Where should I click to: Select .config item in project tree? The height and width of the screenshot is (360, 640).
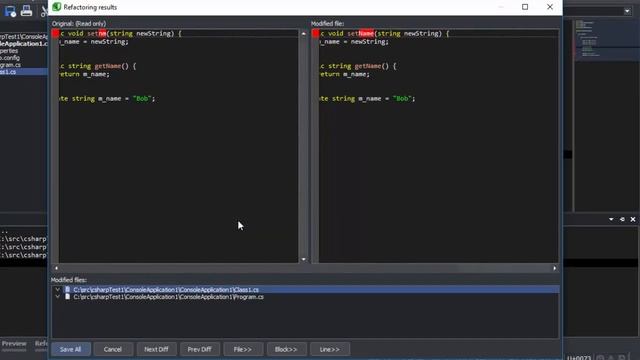point(10,58)
